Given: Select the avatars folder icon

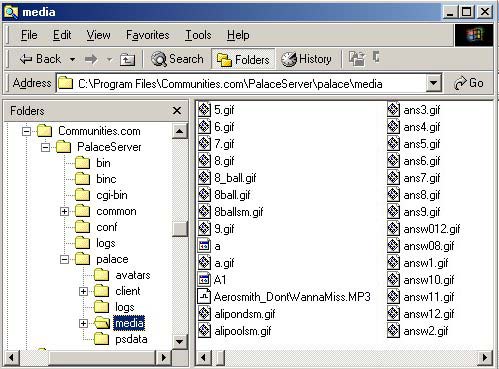Looking at the screenshot, I should click(x=101, y=275).
